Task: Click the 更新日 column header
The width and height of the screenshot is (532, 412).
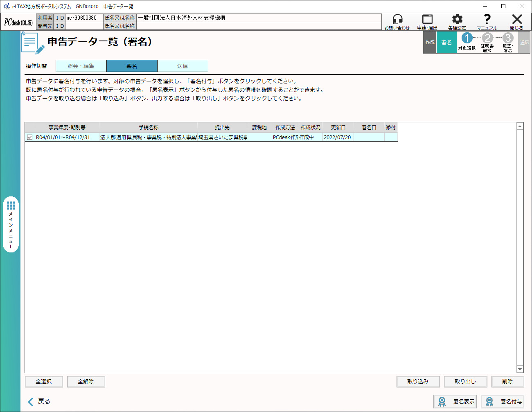Action: tap(338, 128)
